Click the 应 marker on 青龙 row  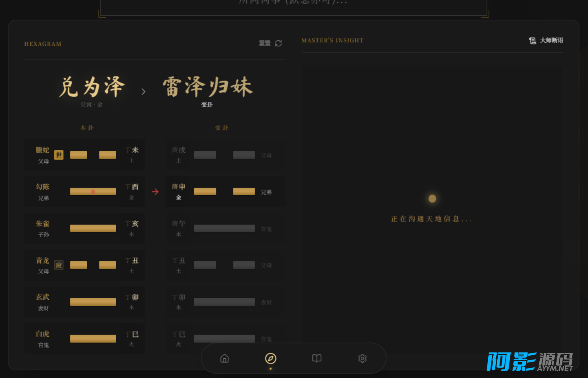coord(59,265)
